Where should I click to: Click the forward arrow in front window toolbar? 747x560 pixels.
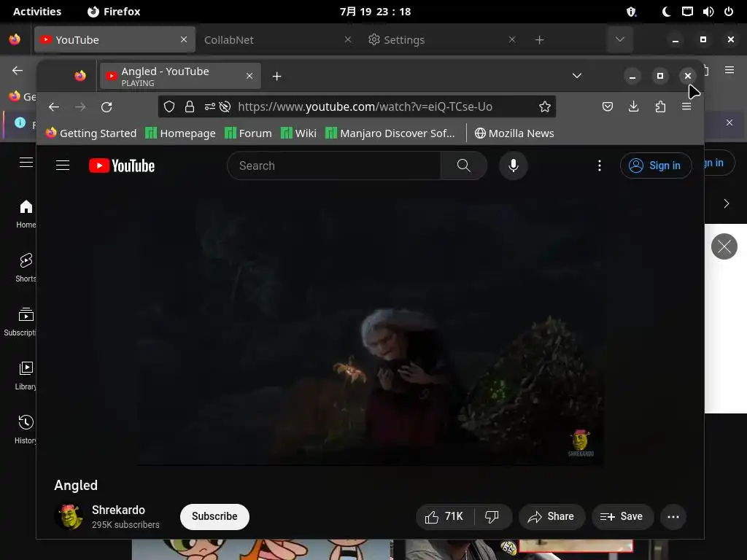point(80,106)
